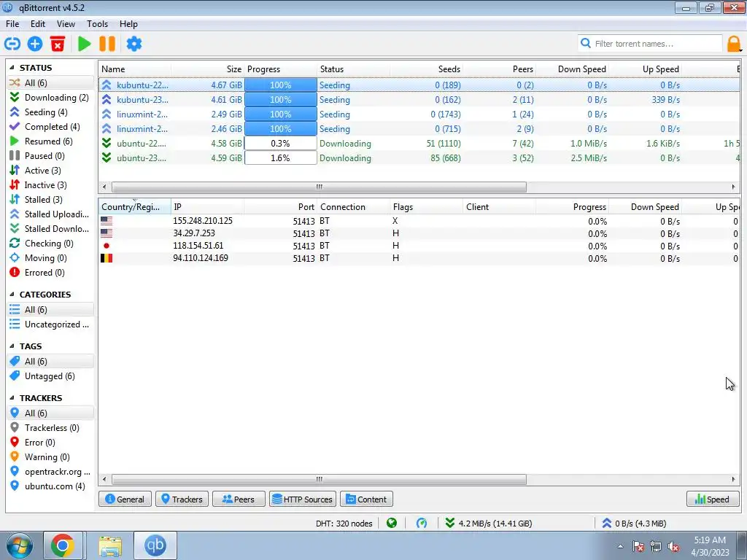
Task: Filter by Paused (0) status
Action: click(x=50, y=156)
